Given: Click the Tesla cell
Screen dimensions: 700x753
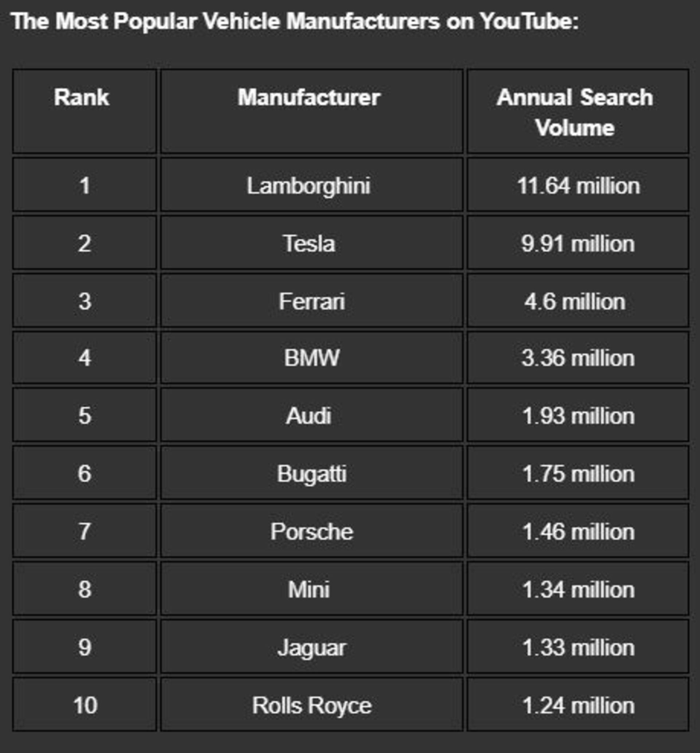Looking at the screenshot, I should 309,243.
